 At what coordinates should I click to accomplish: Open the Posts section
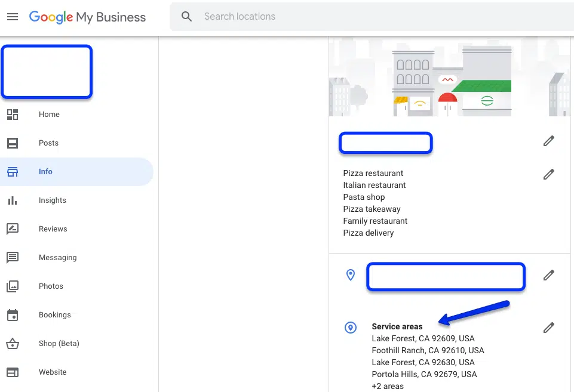pos(48,143)
